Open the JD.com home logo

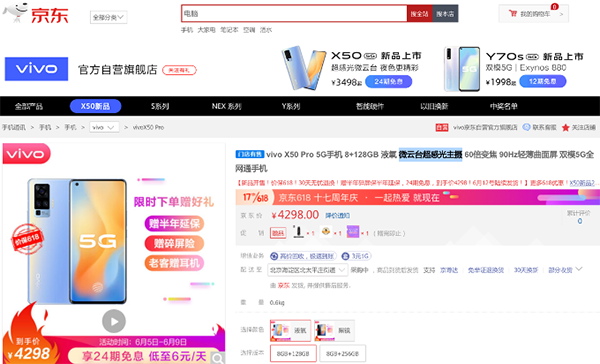36,14
